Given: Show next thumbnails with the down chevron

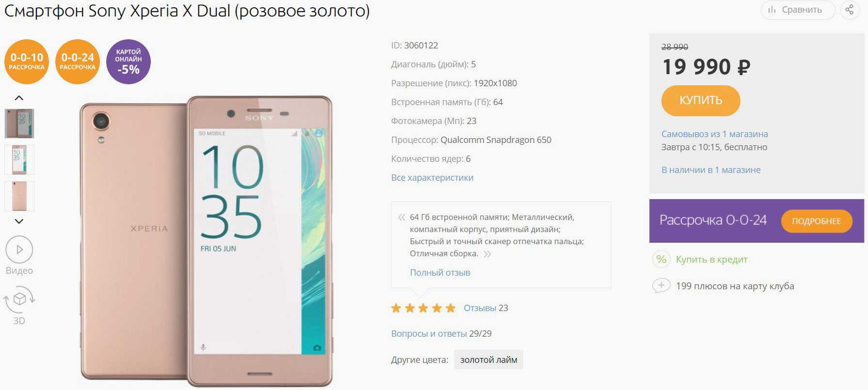Looking at the screenshot, I should pyautogui.click(x=19, y=221).
